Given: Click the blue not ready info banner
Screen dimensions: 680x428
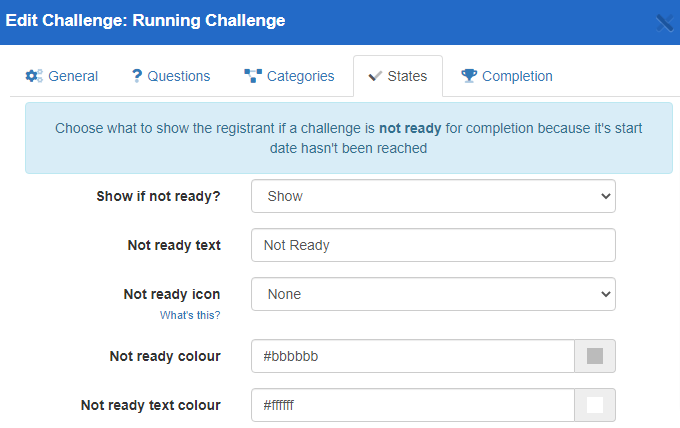Looking at the screenshot, I should pyautogui.click(x=348, y=138).
